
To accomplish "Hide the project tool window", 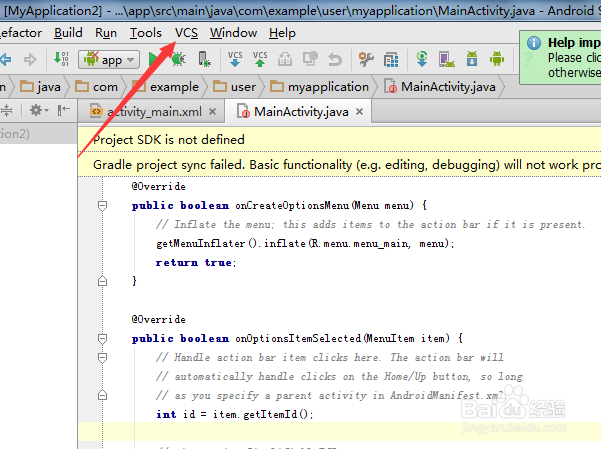I will (x=64, y=110).
